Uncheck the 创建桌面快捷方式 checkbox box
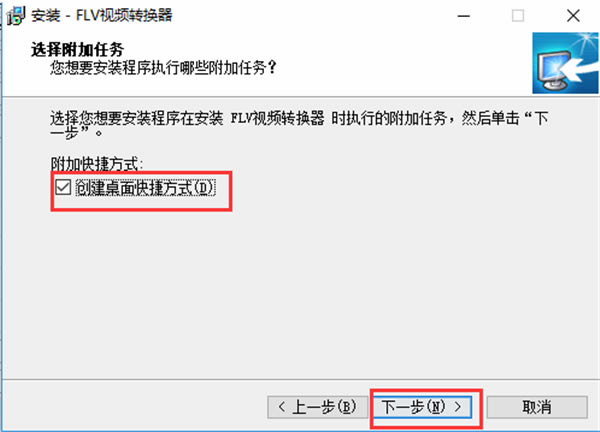The image size is (600, 432). pyautogui.click(x=63, y=187)
